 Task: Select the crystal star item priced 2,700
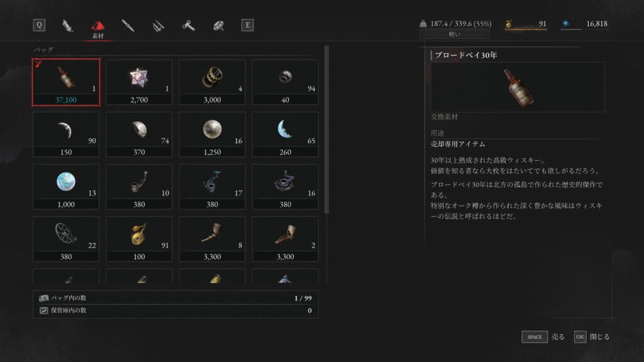[139, 82]
